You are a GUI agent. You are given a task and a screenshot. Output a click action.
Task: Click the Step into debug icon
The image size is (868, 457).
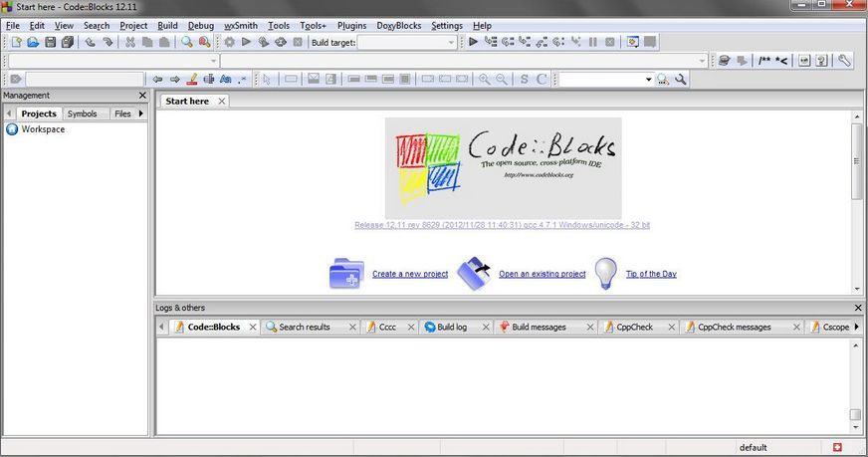point(525,42)
